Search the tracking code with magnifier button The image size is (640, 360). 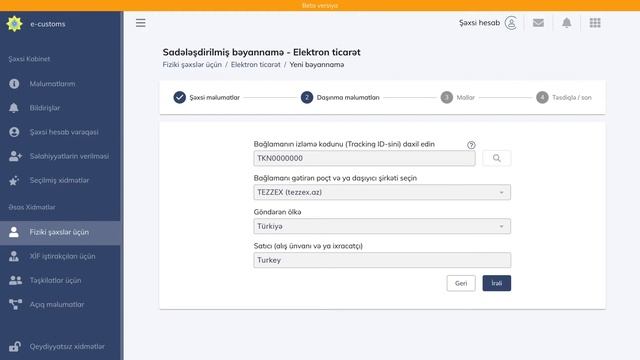click(x=496, y=158)
